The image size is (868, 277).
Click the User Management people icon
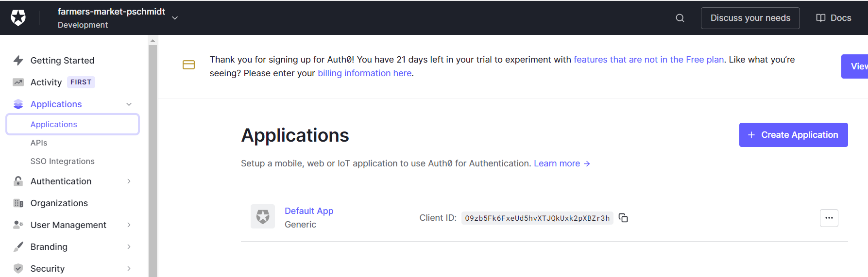(18, 225)
